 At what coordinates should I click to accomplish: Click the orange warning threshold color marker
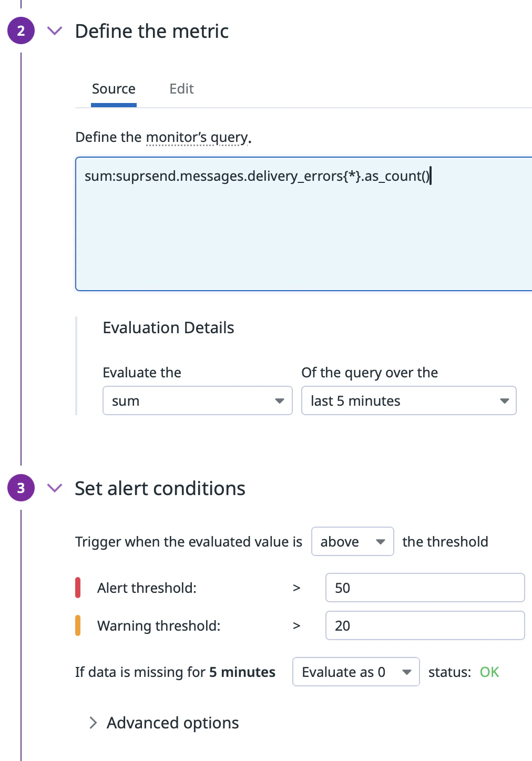78,625
